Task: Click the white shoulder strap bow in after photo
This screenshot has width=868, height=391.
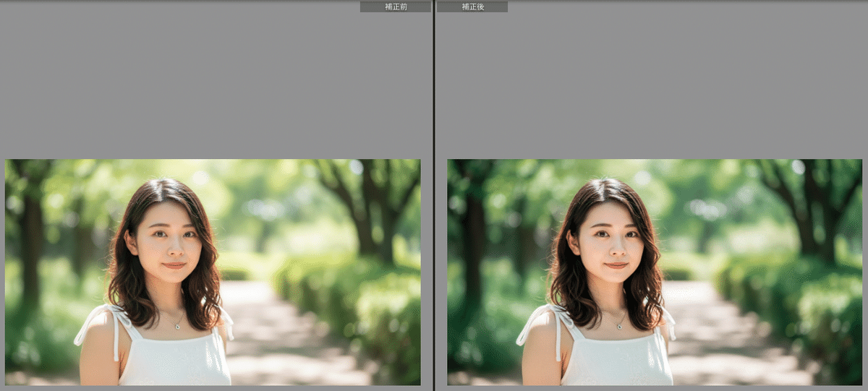Action: pyautogui.click(x=553, y=318)
